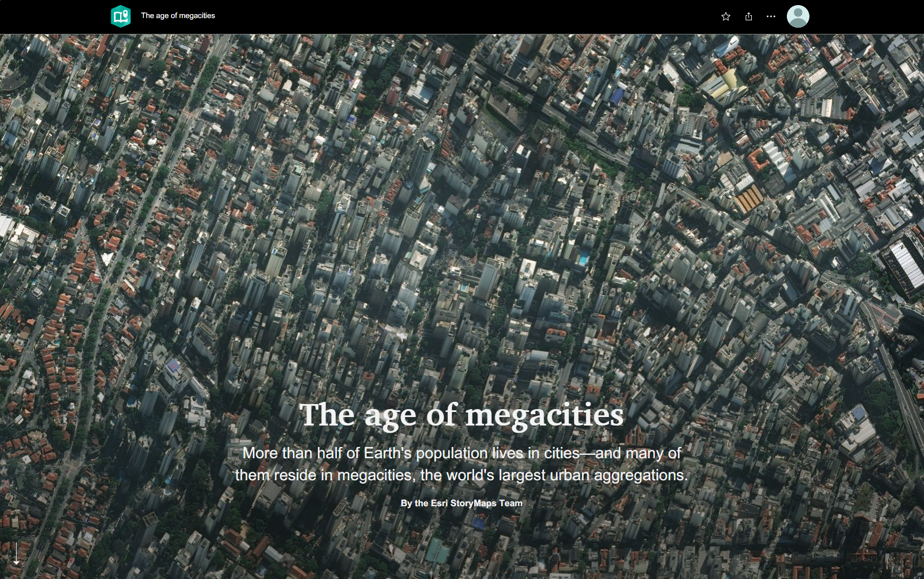Click the ArcGIS StoryMaps logo
Image resolution: width=924 pixels, height=579 pixels.
click(x=120, y=16)
